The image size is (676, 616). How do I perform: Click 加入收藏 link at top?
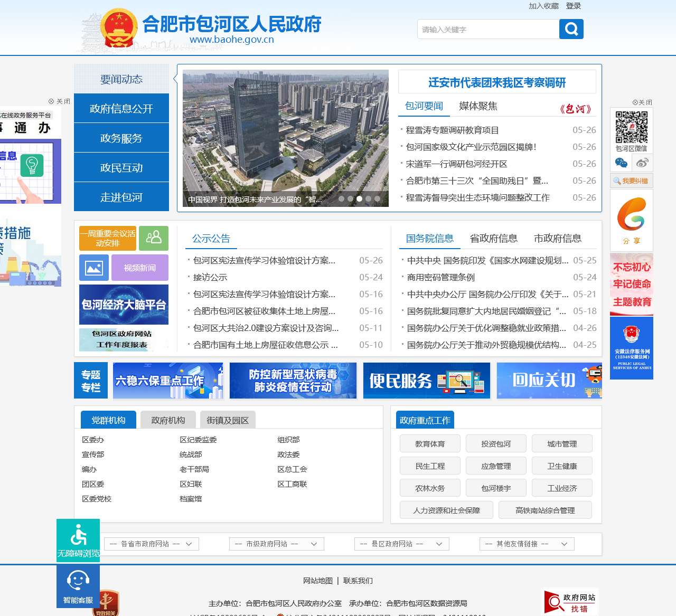click(543, 6)
